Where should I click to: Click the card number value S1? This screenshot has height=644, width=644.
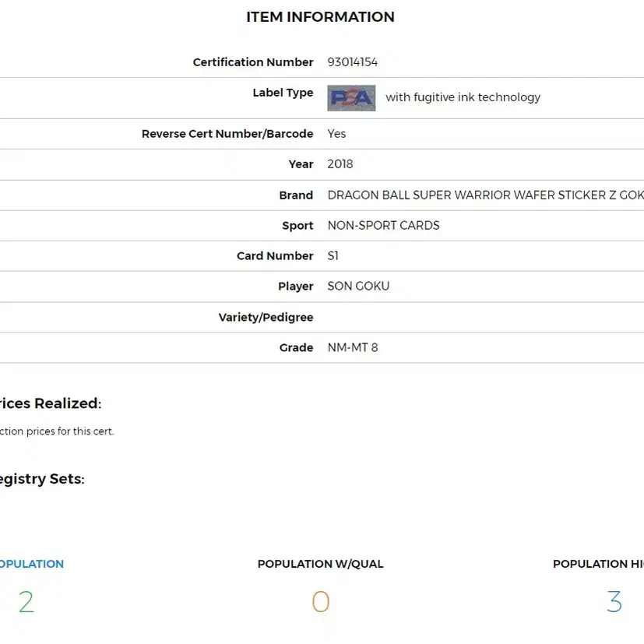pyautogui.click(x=333, y=256)
